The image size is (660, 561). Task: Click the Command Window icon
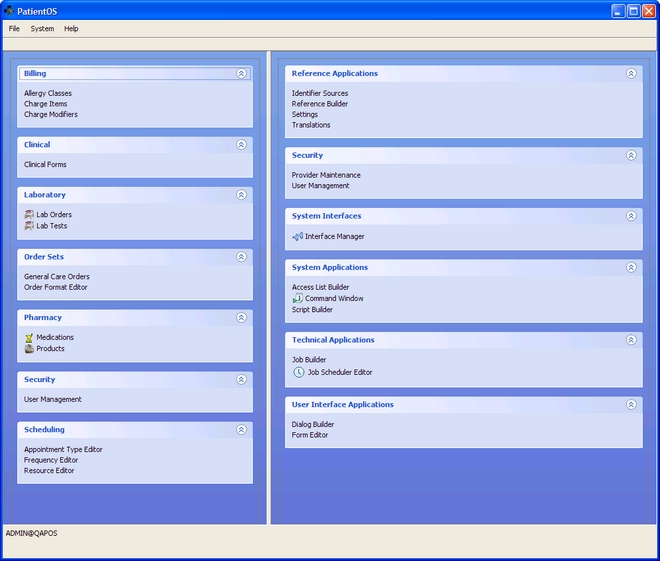[297, 299]
